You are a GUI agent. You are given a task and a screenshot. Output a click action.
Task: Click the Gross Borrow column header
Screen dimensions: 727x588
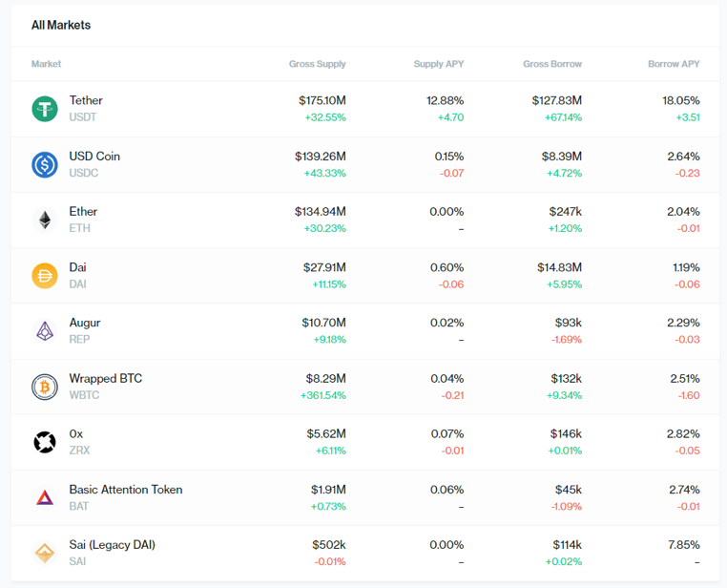(x=551, y=64)
